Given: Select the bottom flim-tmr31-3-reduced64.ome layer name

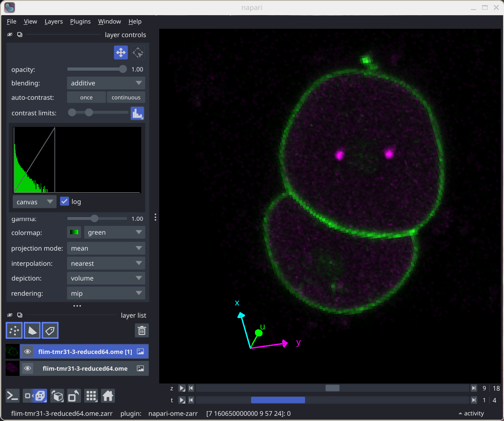Looking at the screenshot, I should [85, 368].
